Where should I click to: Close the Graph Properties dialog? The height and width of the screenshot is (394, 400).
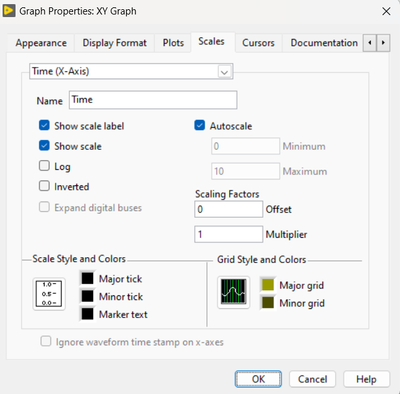click(386, 11)
